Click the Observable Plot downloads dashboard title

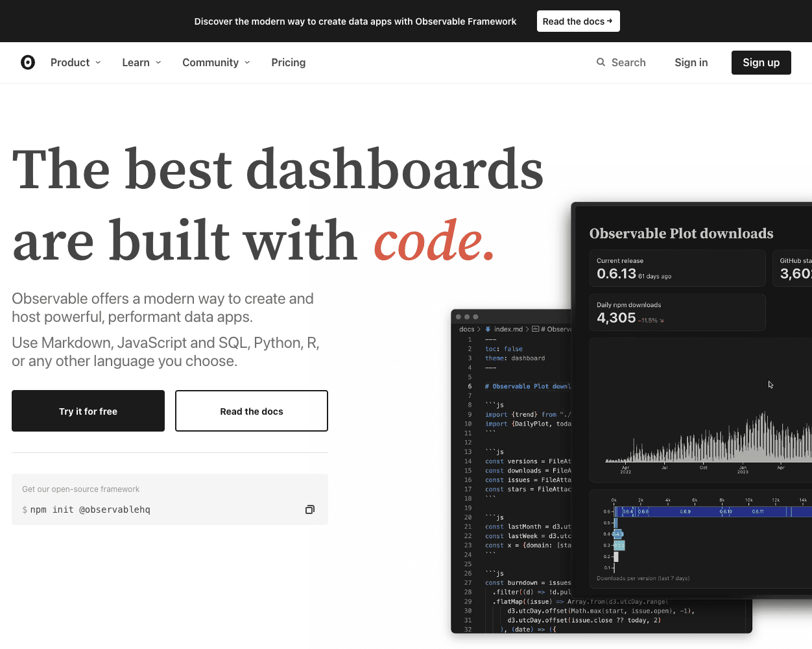click(681, 234)
